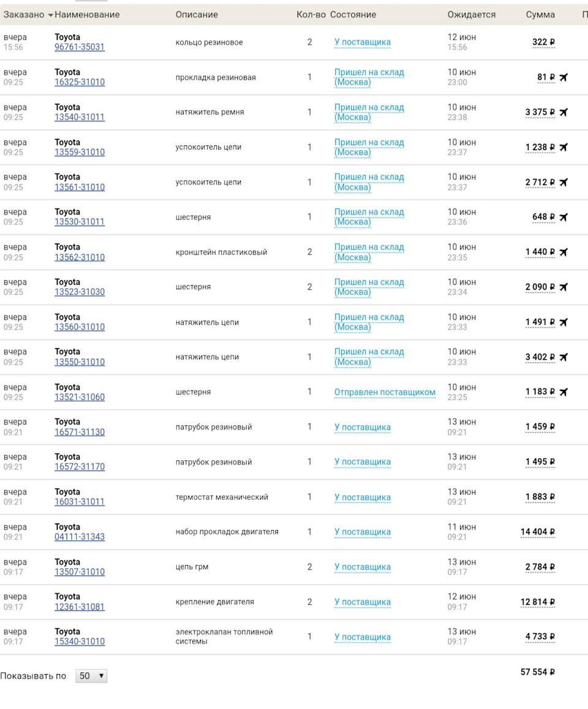Open status link for 13540-31011 tensioner
The image size is (588, 709).
coord(369,112)
